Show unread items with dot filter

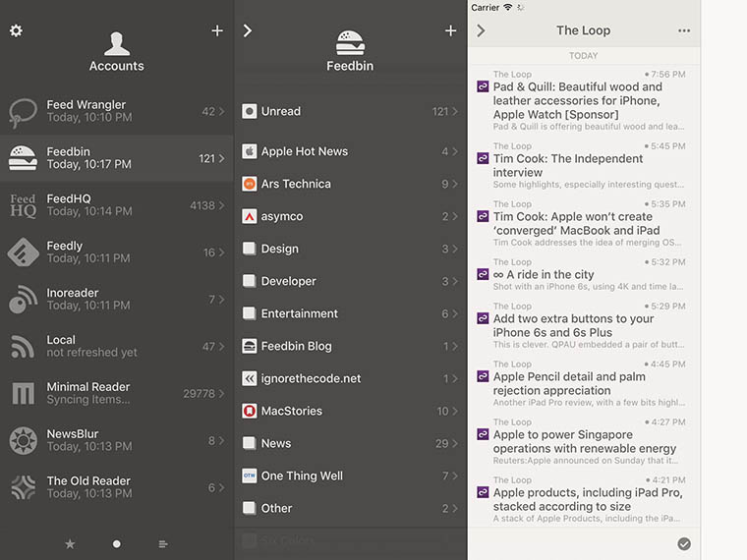117,544
